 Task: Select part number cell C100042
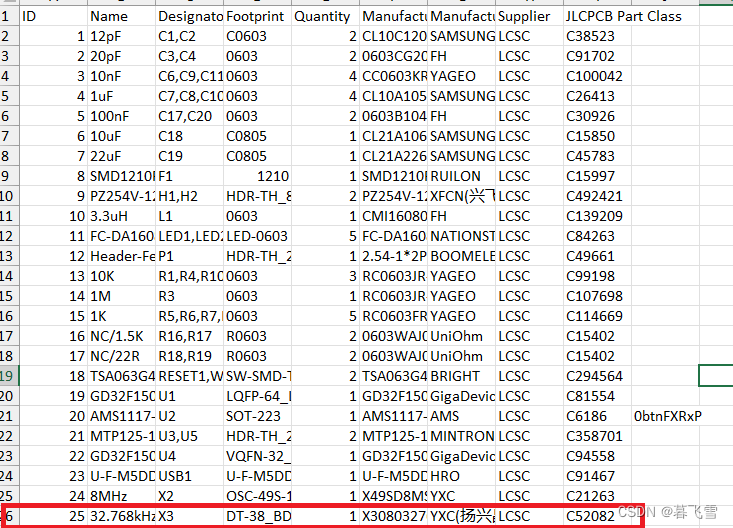tap(597, 76)
